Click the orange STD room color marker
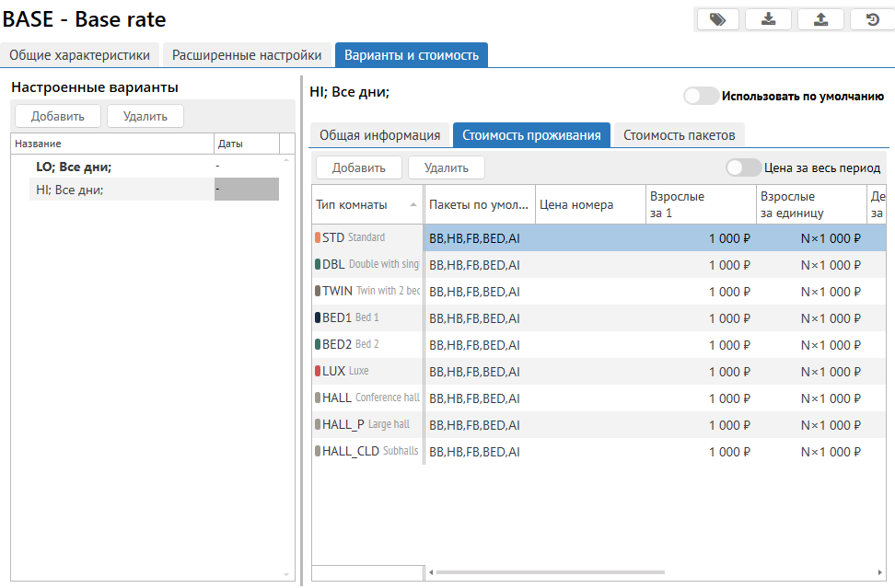This screenshot has width=895, height=588. pos(318,237)
